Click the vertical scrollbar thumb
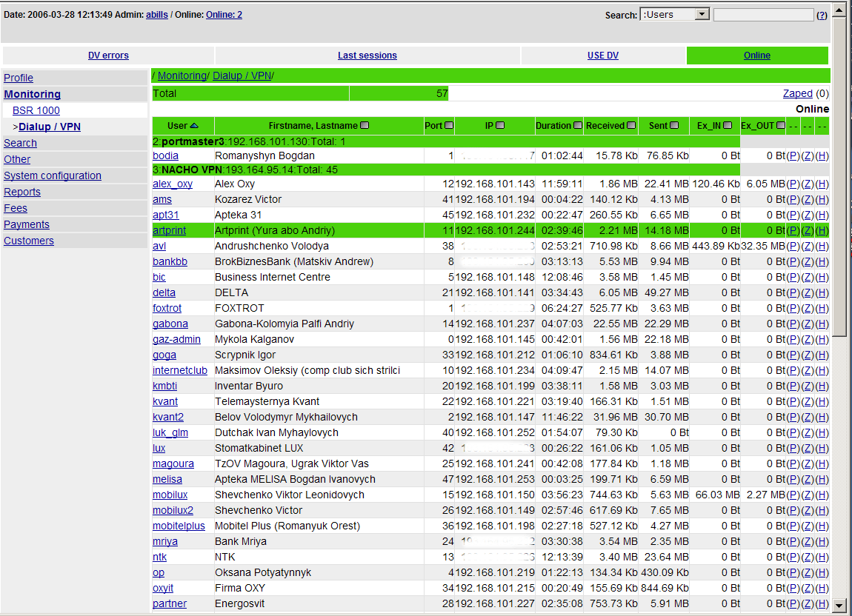 pos(839,176)
